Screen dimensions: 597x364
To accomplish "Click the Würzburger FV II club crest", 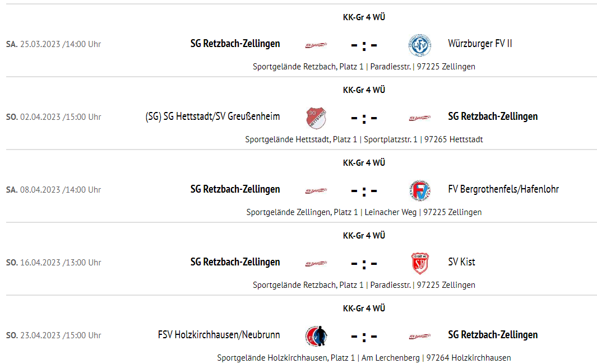I will [419, 45].
